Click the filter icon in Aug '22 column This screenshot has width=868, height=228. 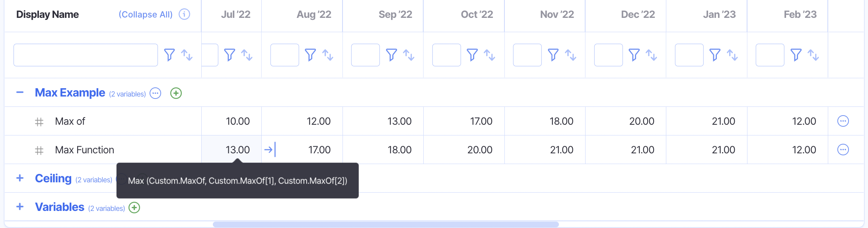tap(310, 55)
